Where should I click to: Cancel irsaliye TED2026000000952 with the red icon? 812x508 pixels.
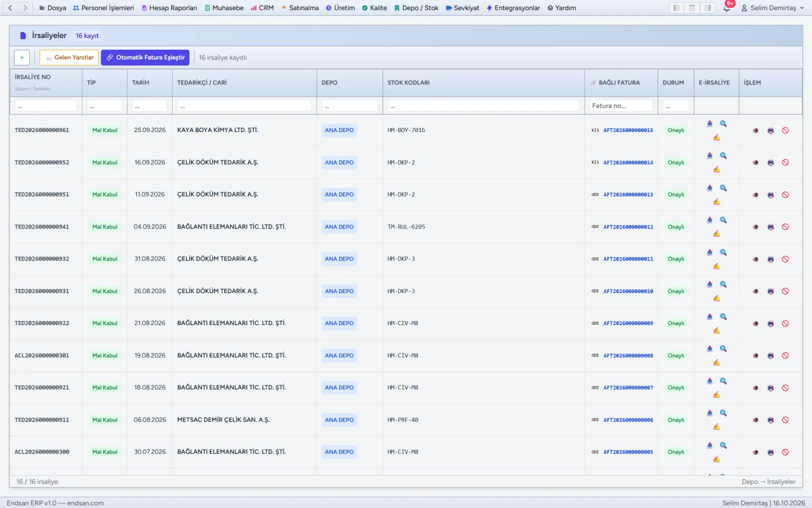[x=785, y=163]
